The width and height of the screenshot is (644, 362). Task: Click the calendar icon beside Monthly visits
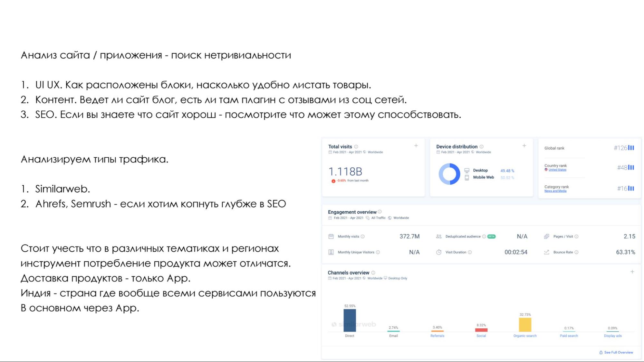click(x=331, y=237)
